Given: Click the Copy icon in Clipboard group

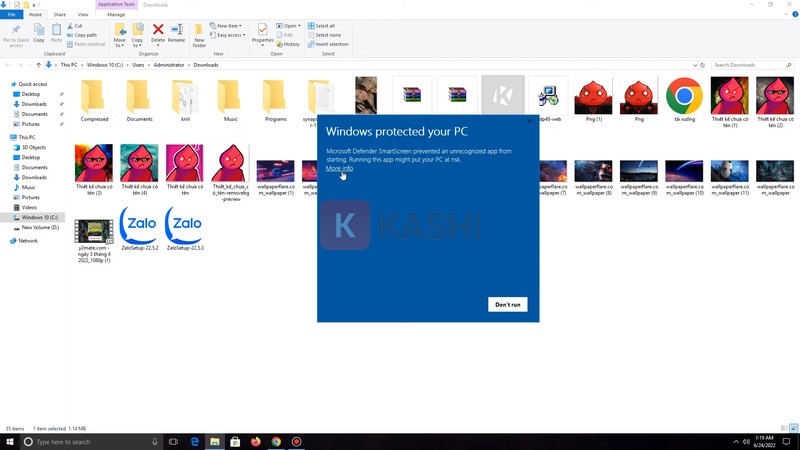Looking at the screenshot, I should pos(39,33).
